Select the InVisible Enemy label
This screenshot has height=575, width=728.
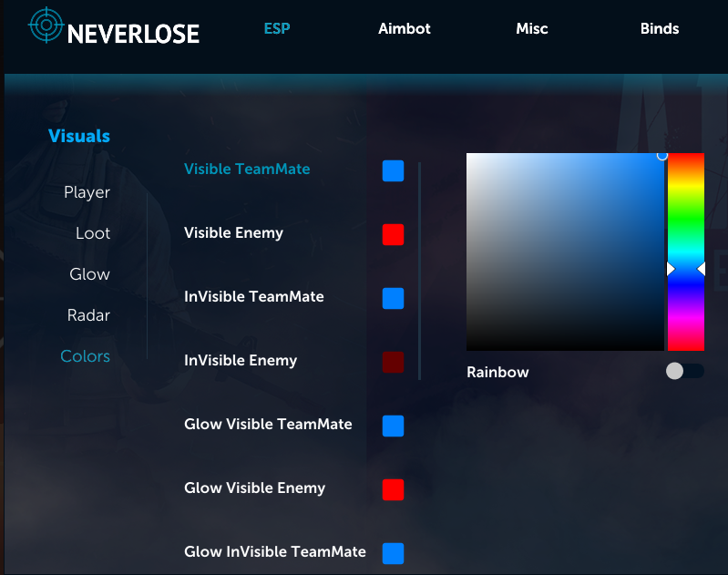pos(241,361)
